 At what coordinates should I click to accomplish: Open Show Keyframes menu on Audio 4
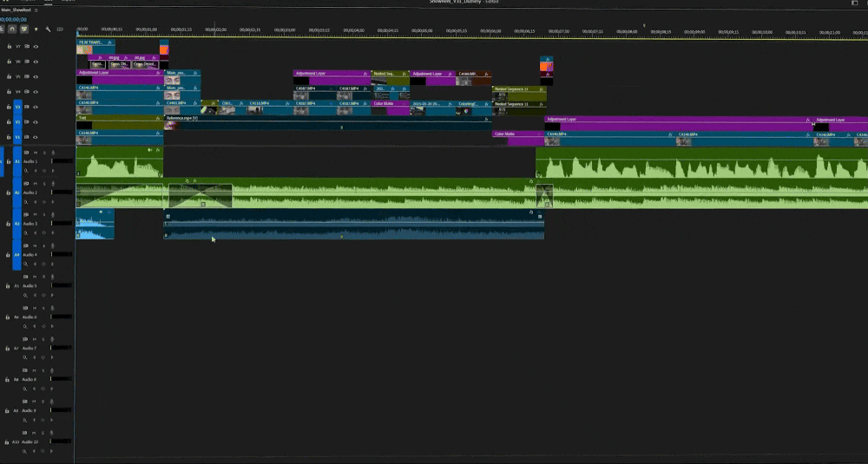pos(25,264)
